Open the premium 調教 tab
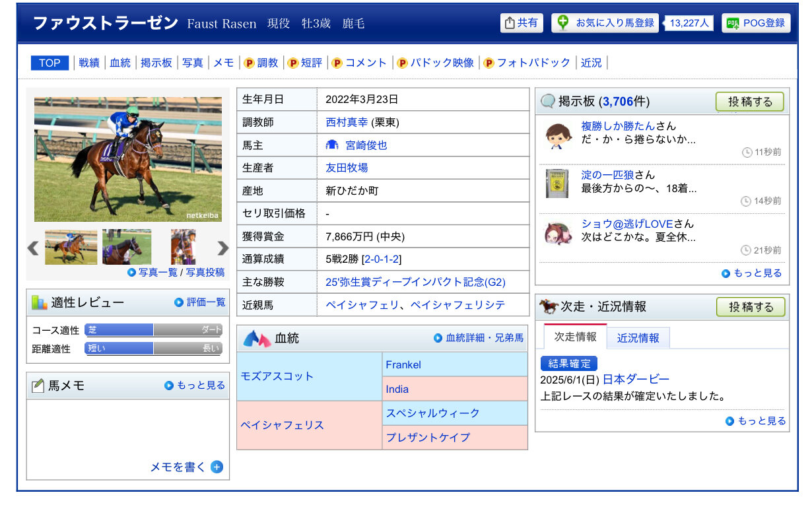 261,63
